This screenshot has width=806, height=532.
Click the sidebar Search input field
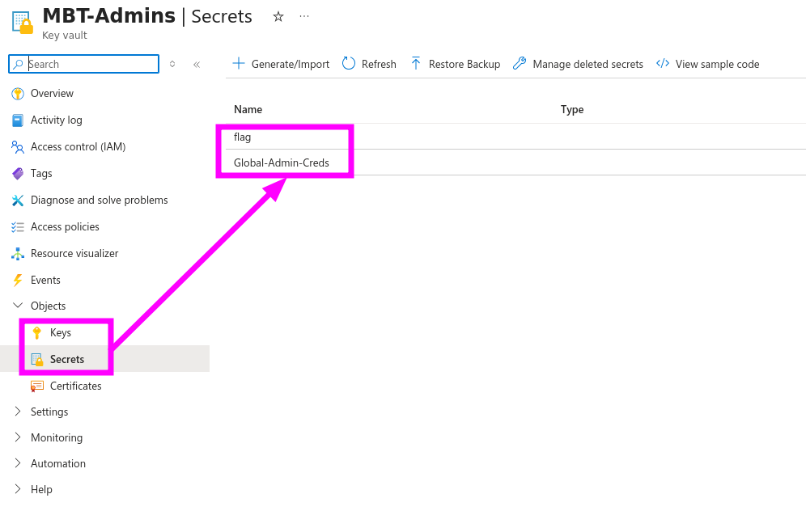click(91, 64)
